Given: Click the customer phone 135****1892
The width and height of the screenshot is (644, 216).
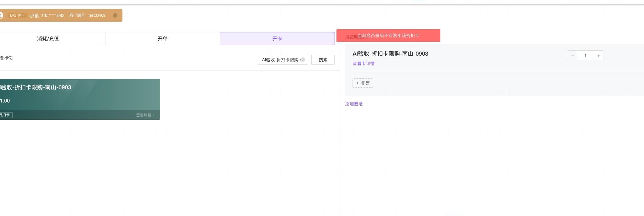Looking at the screenshot, I should pos(53,15).
